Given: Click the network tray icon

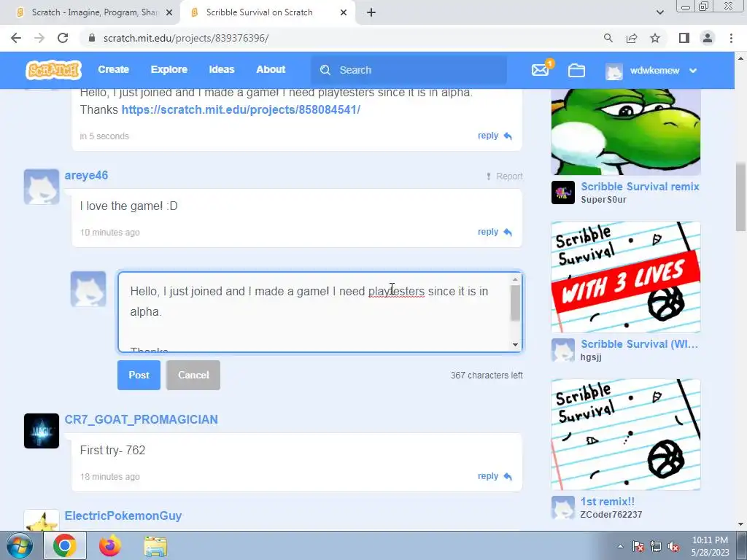Looking at the screenshot, I should pyautogui.click(x=656, y=547).
